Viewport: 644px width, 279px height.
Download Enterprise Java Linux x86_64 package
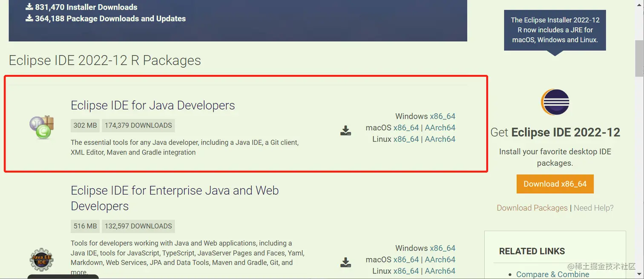(406, 271)
